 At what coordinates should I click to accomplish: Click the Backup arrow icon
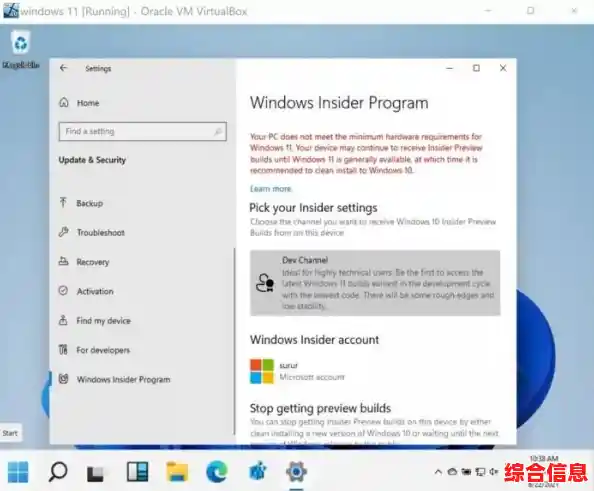[63, 202]
